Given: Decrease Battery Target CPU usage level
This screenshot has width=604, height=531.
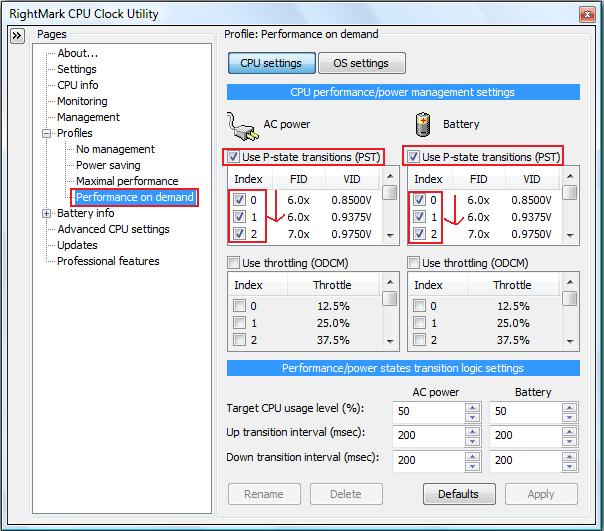Looking at the screenshot, I should 569,417.
